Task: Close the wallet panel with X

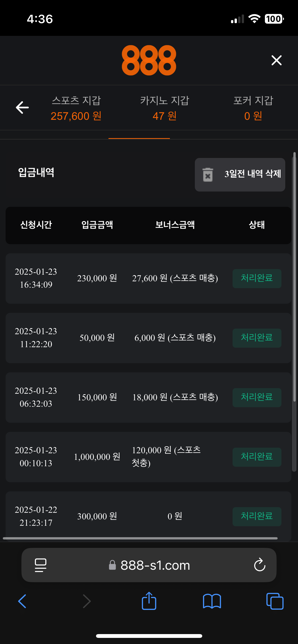Action: 276,61
